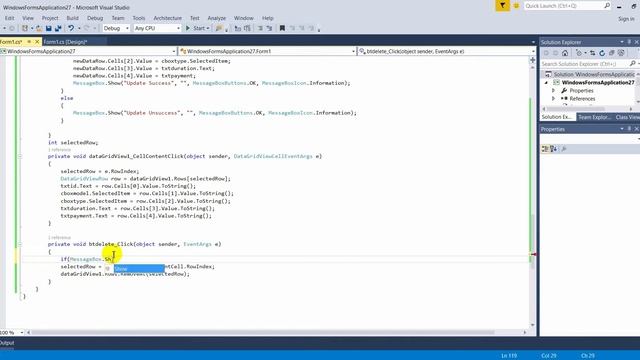Open the Start button dropdown arrow
This screenshot has width=640, height=360.
tap(208, 28)
